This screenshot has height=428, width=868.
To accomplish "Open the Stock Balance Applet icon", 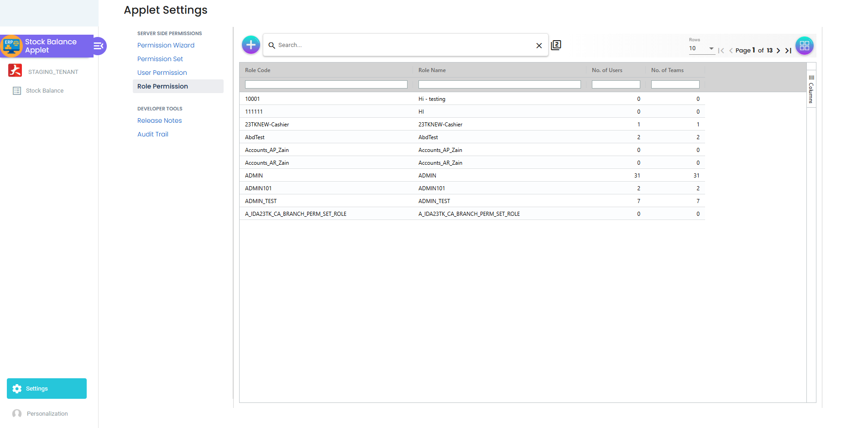I will 11,46.
